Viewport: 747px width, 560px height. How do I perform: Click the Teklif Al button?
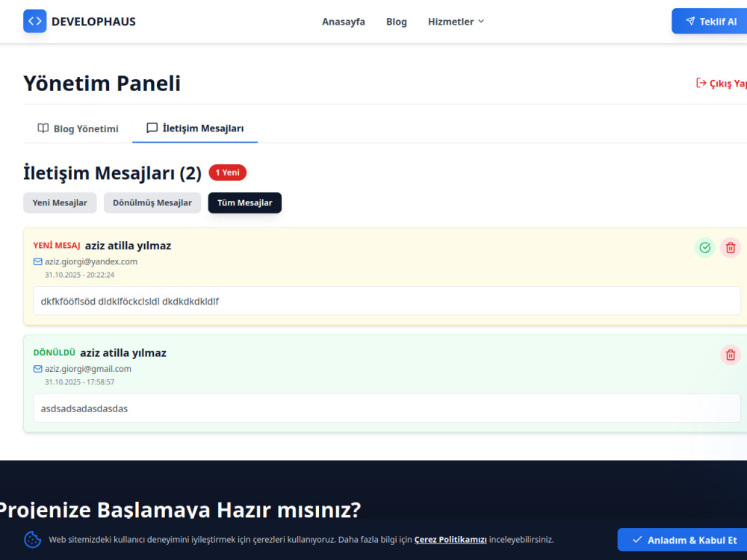tap(711, 22)
